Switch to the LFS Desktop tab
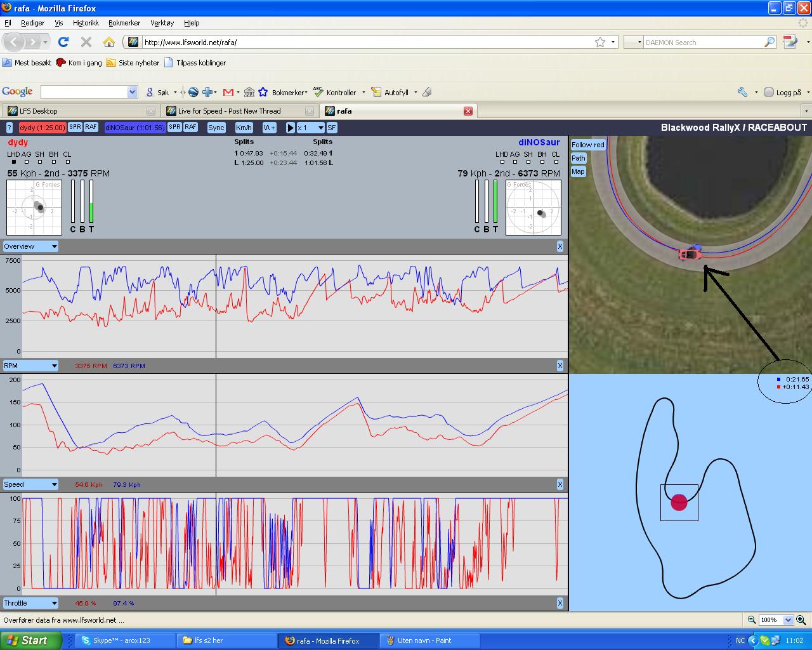 [81, 111]
